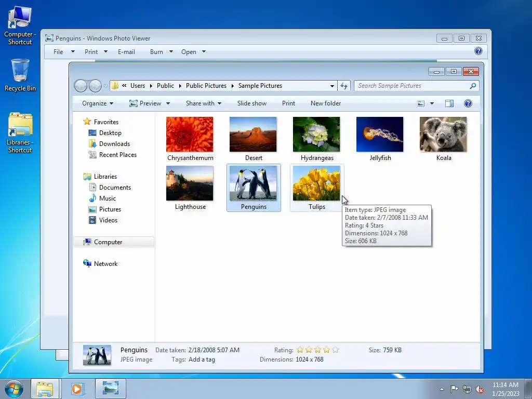This screenshot has height=399, width=532.
Task: Click Action Center flag tray icon
Action: click(x=454, y=389)
